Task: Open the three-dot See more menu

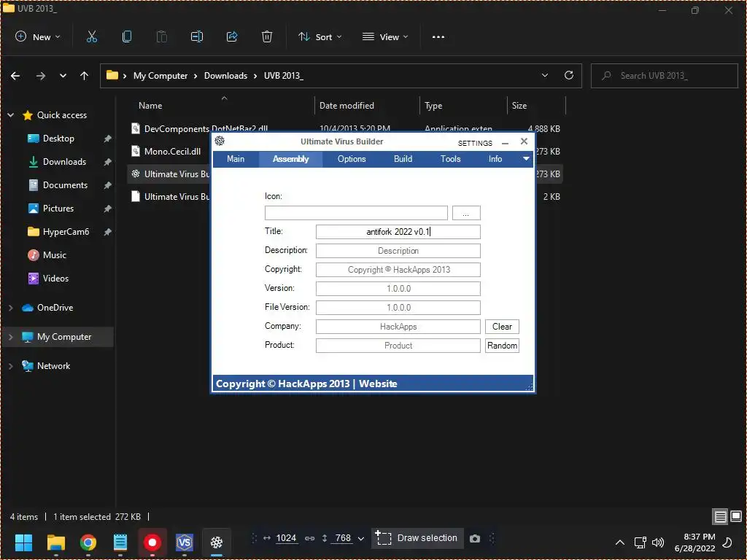Action: 438,36
